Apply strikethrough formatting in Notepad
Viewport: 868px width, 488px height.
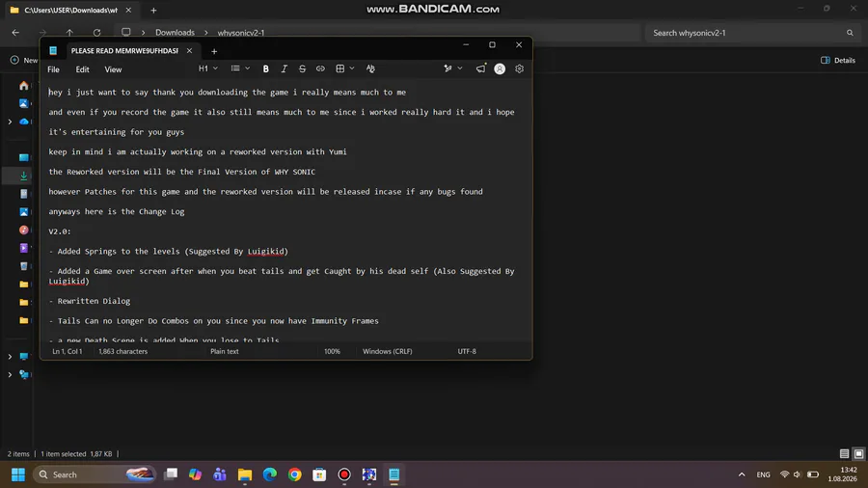(x=302, y=69)
